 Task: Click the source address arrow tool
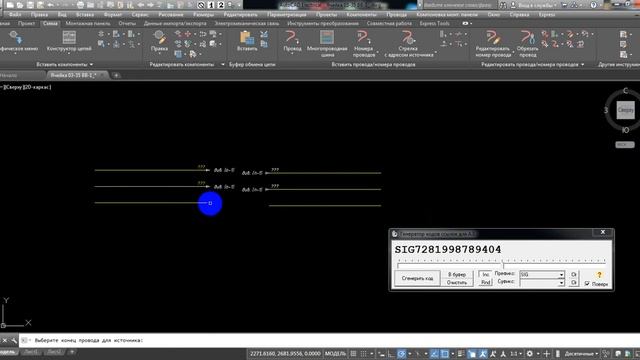tap(409, 43)
